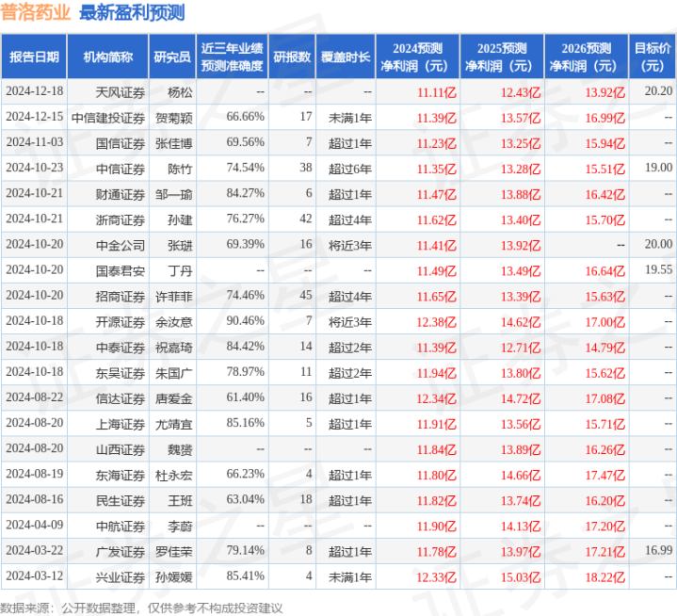Click the report count 45
The height and width of the screenshot is (616, 677).
click(x=306, y=295)
